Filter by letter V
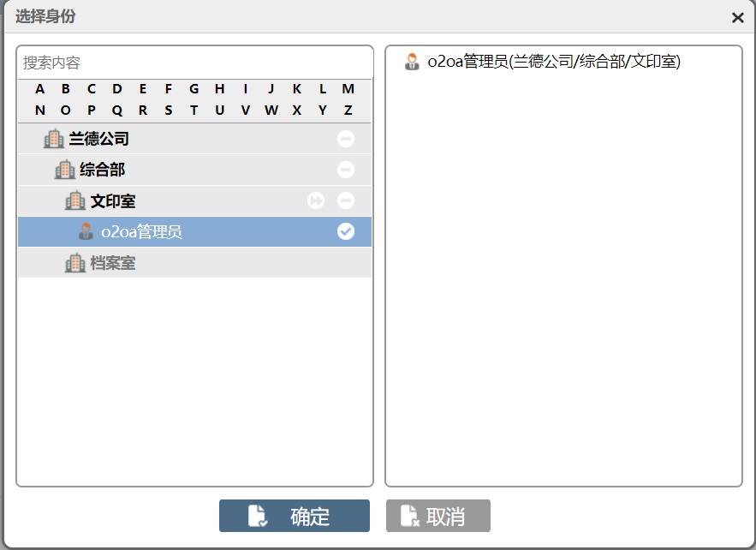The image size is (756, 550). (246, 111)
